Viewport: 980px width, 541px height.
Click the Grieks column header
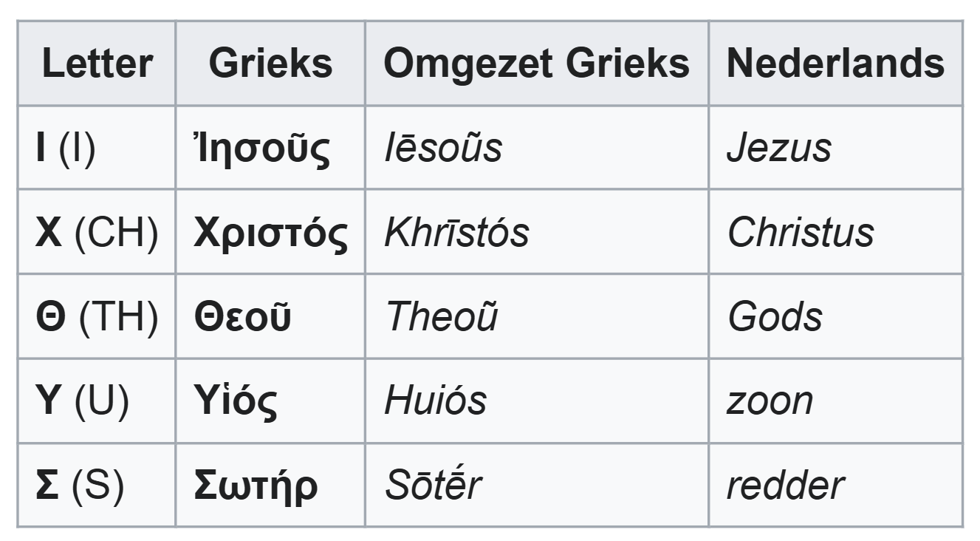(x=270, y=64)
